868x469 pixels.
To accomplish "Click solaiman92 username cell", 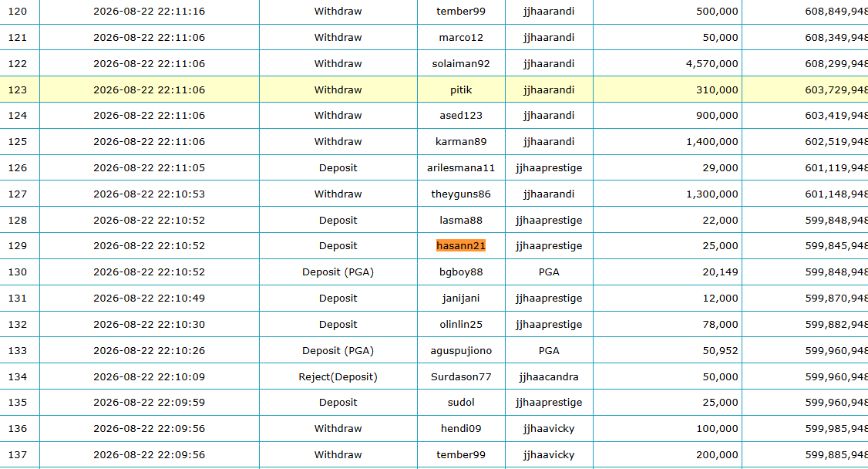I will click(460, 64).
